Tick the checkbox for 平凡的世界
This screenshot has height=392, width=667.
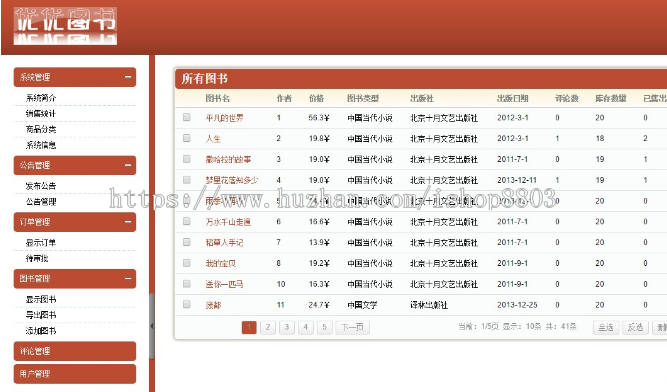coord(186,117)
